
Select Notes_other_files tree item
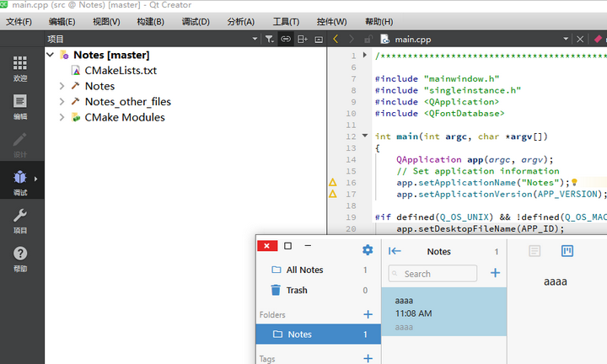pyautogui.click(x=128, y=102)
